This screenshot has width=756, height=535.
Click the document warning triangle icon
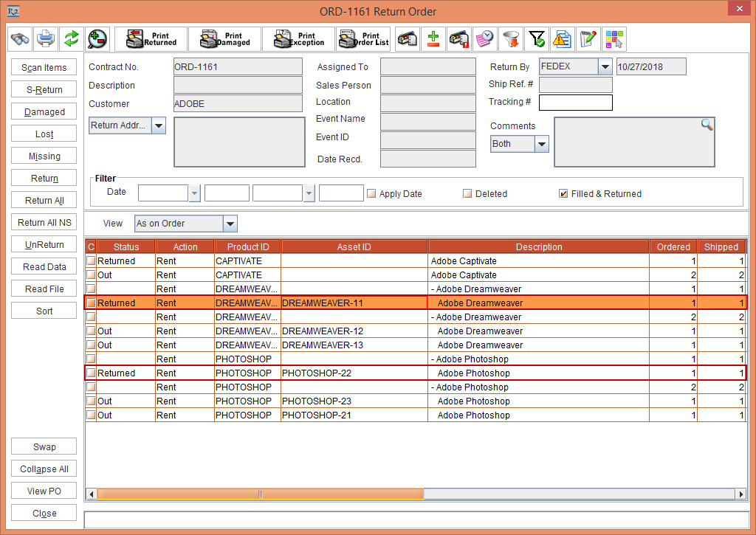pos(562,38)
